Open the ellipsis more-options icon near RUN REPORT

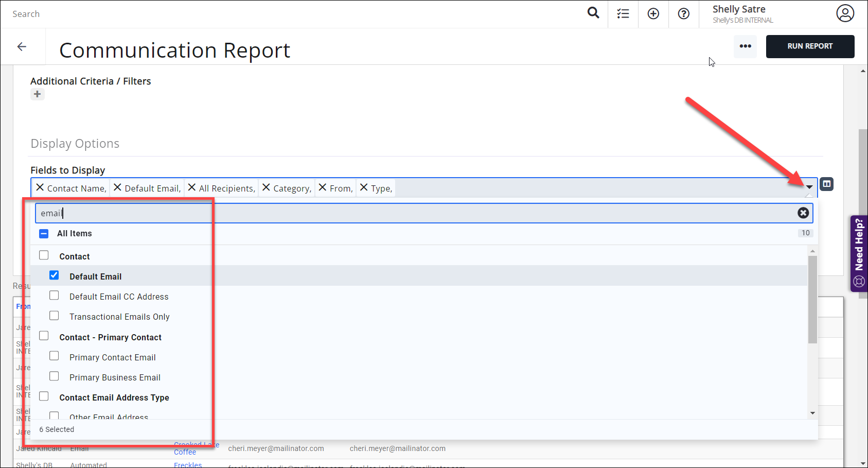[745, 46]
